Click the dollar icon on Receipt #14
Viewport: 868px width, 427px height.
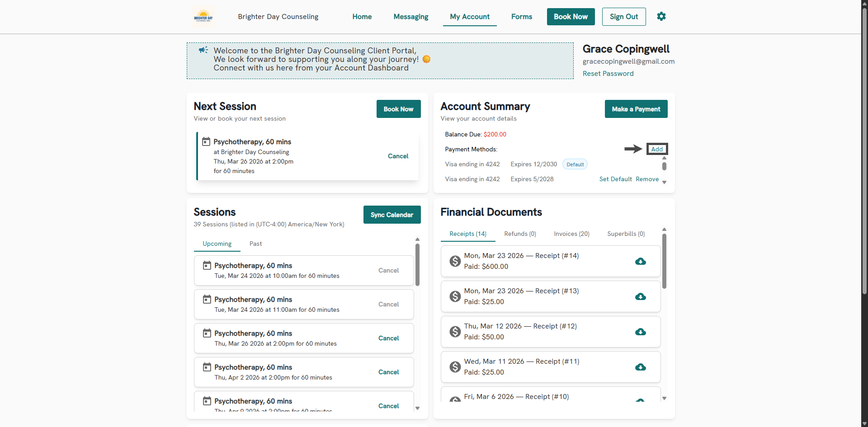pyautogui.click(x=455, y=261)
